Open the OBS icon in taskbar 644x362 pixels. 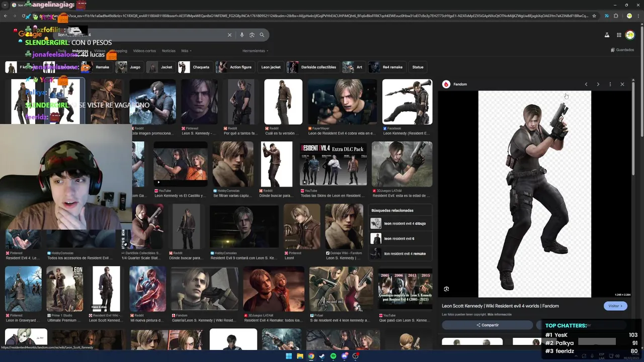pyautogui.click(x=356, y=356)
